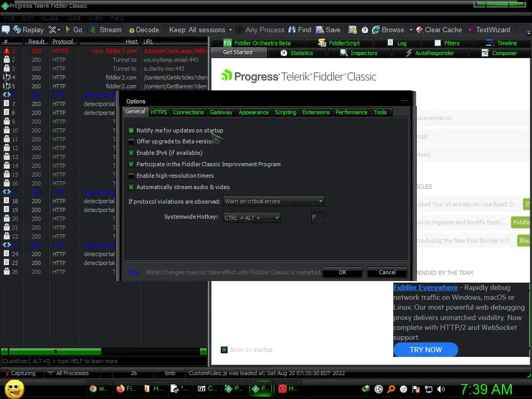Toggle Enable IPv6 checkbox

click(131, 153)
